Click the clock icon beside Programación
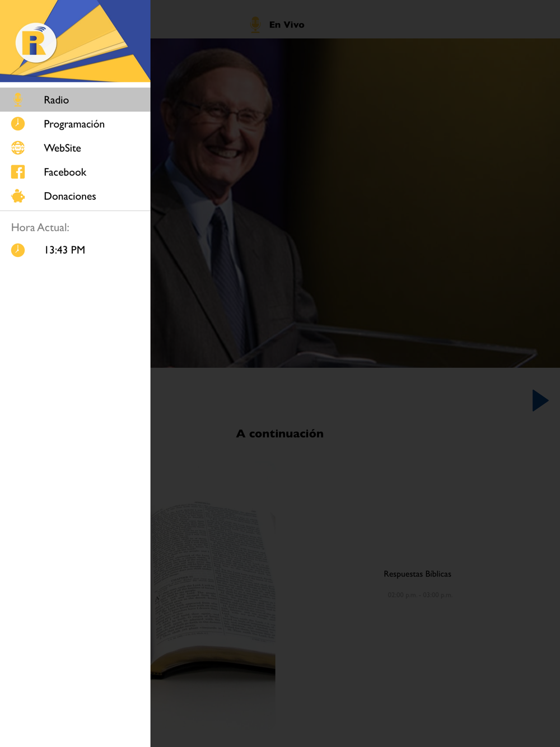This screenshot has width=560, height=747. click(x=18, y=124)
